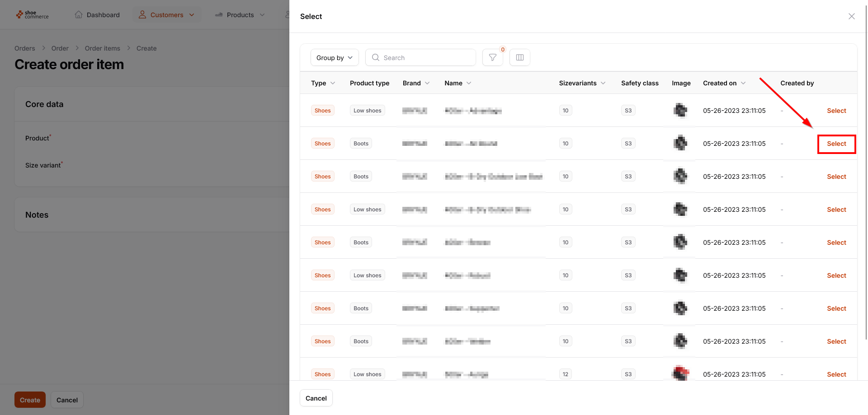The width and height of the screenshot is (868, 415).
Task: Click the Products shoe icon
Action: (219, 15)
